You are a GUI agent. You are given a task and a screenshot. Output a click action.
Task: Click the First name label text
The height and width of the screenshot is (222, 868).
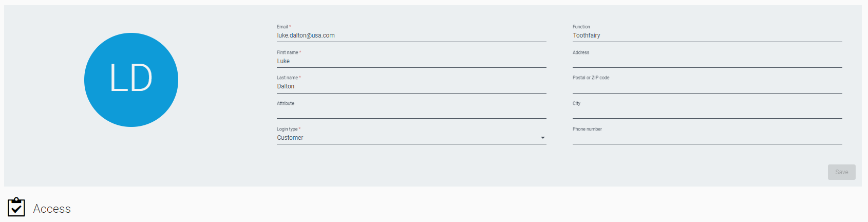[x=287, y=52]
